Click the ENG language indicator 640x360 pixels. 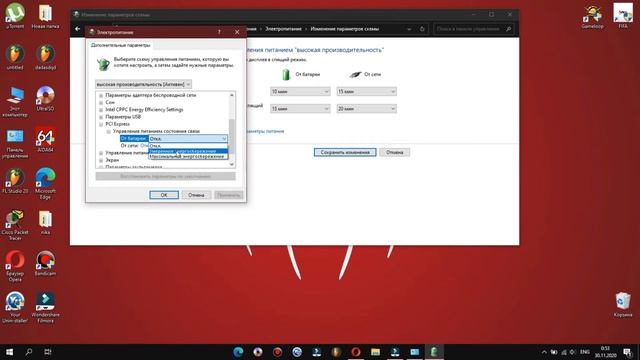click(584, 352)
